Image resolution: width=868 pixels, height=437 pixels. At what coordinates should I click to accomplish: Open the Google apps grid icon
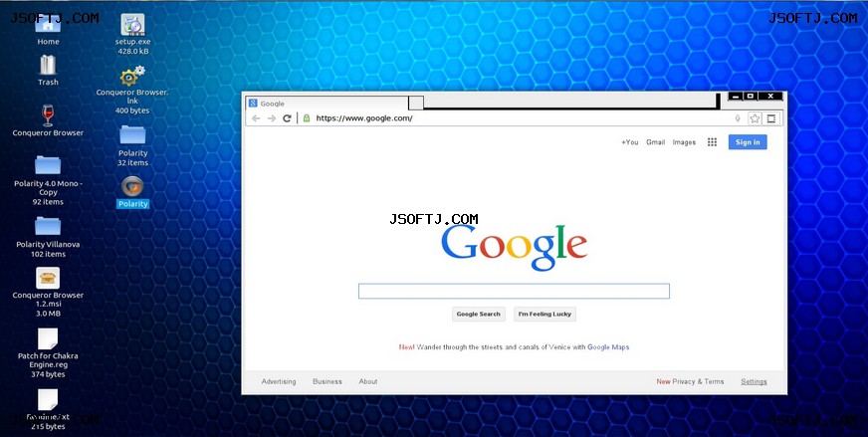coord(712,142)
